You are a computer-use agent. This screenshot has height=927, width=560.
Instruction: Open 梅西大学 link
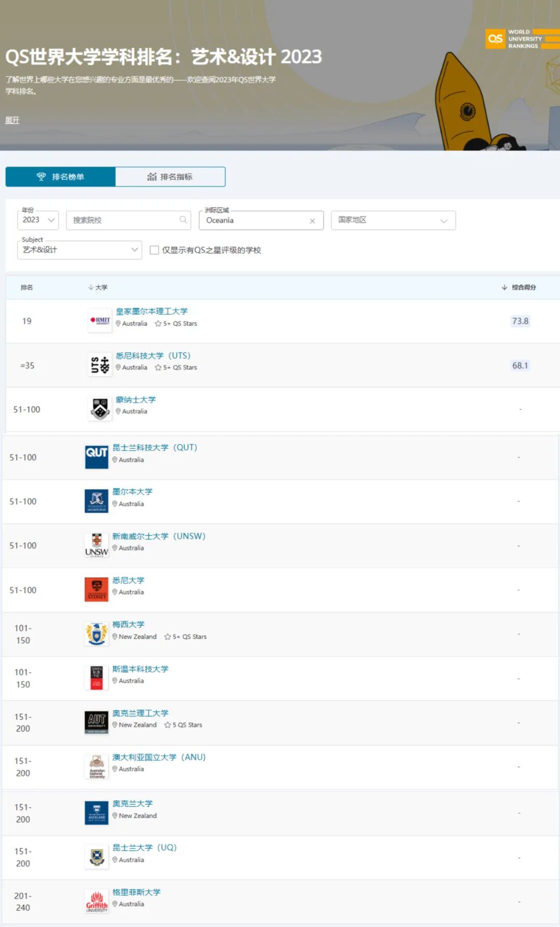pyautogui.click(x=129, y=625)
